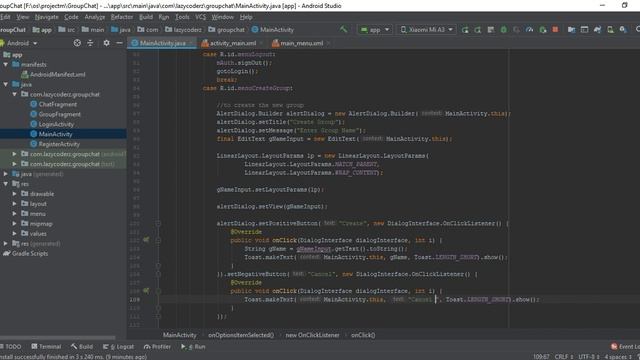
Task: Open the Profiler tool window
Action: [x=158, y=347]
